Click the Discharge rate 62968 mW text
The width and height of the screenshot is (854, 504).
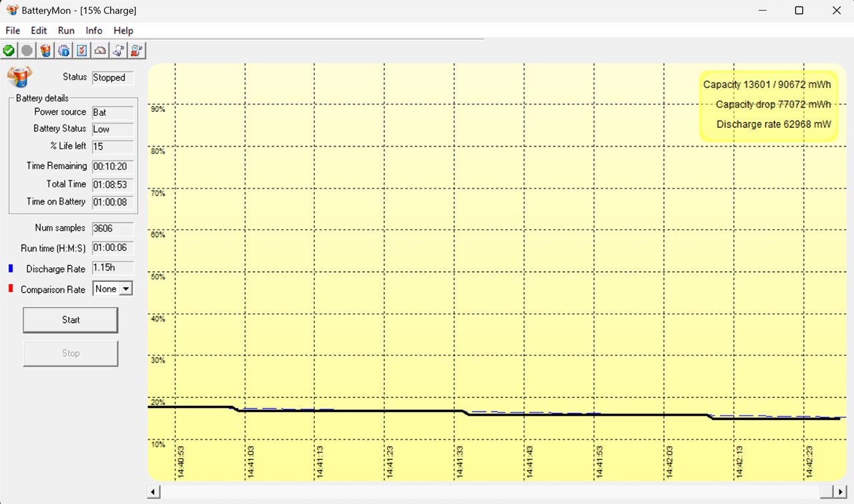tap(774, 125)
